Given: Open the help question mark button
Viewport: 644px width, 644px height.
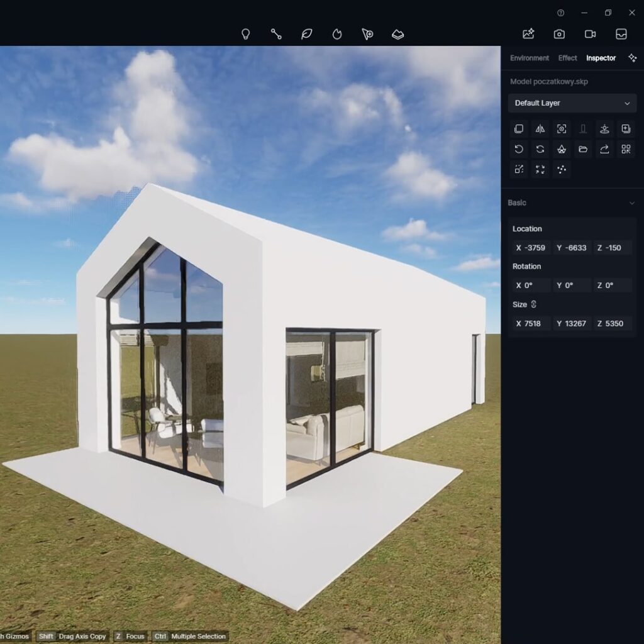Looking at the screenshot, I should click(560, 13).
